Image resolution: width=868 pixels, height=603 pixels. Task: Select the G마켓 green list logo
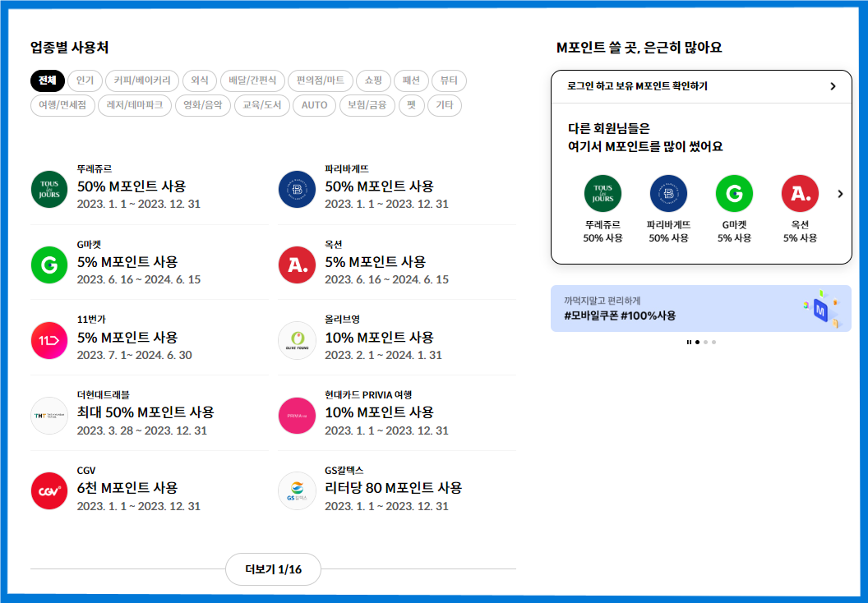[x=49, y=265]
